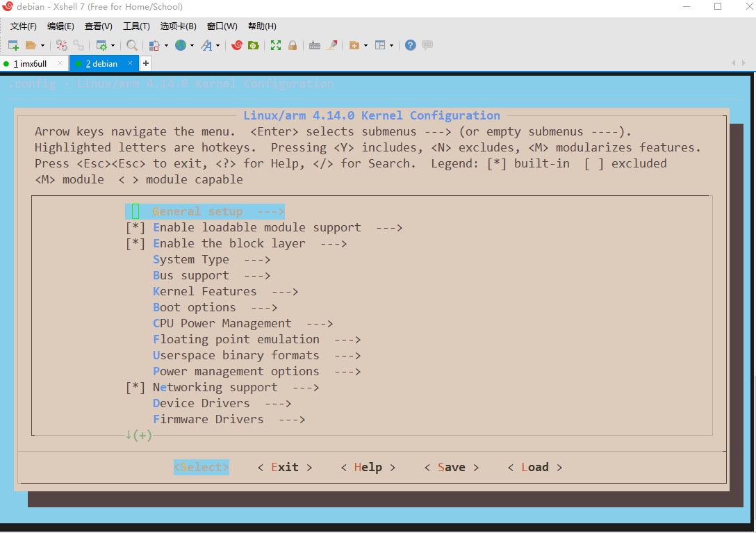The image size is (756, 533).
Task: Toggle Enable the block layer checkbox
Action: [x=135, y=244]
